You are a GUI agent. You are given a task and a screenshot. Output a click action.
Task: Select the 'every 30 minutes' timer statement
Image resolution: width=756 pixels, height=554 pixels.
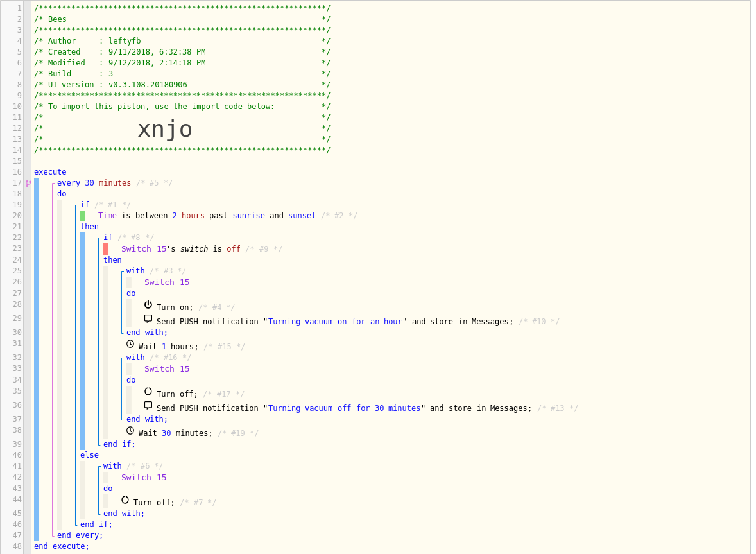[x=94, y=183]
